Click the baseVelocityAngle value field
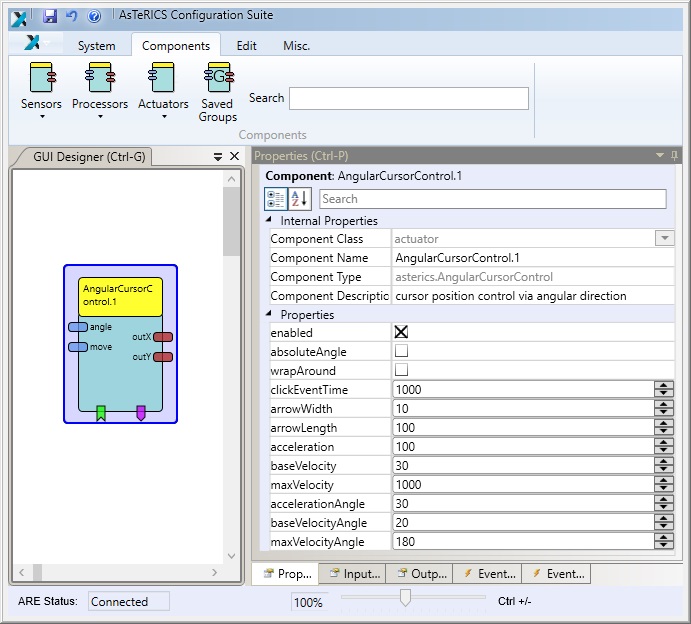 pyautogui.click(x=523, y=523)
